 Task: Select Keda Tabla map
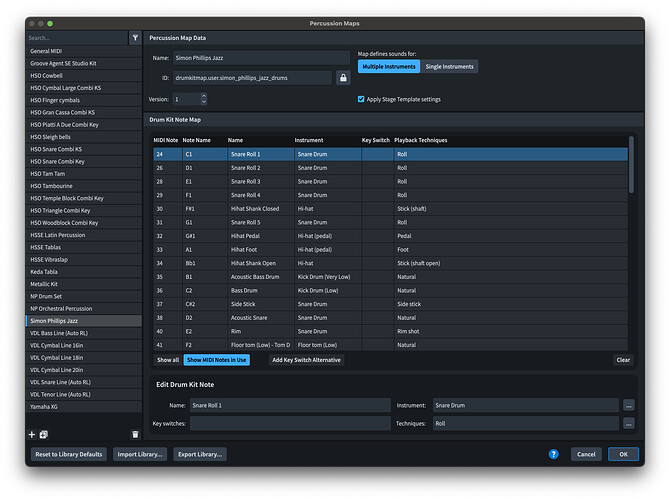click(x=84, y=272)
